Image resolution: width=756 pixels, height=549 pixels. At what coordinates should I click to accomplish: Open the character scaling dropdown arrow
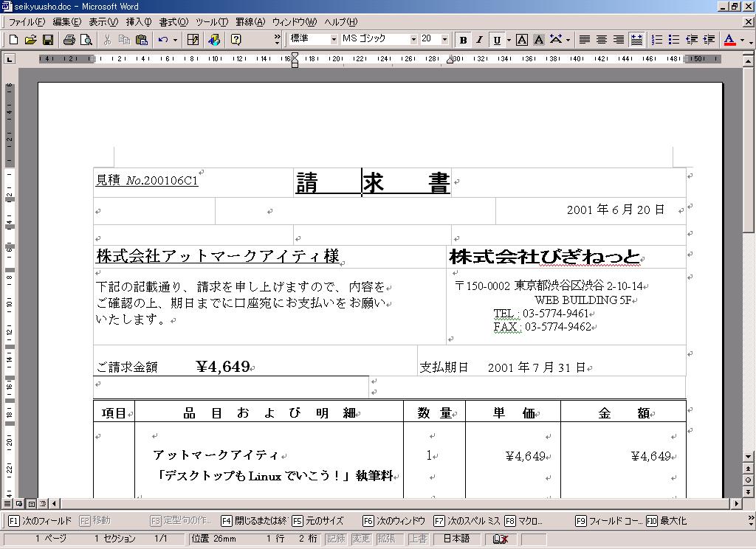(568, 40)
